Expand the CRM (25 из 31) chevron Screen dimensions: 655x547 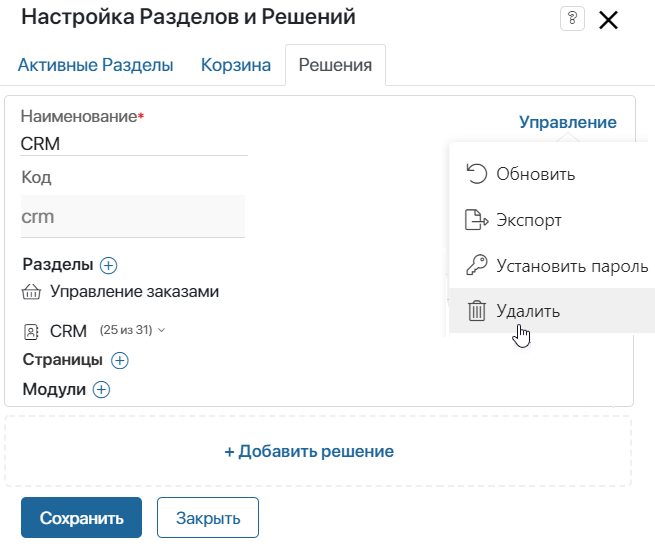pos(162,331)
